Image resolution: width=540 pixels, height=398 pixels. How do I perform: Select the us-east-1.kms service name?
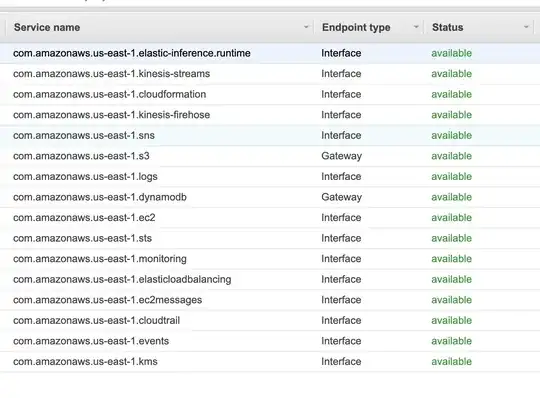(x=85, y=362)
